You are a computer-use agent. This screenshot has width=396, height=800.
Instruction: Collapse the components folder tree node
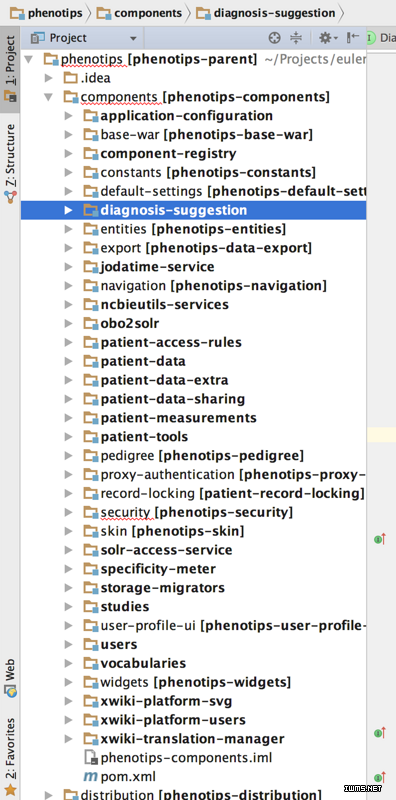point(49,96)
